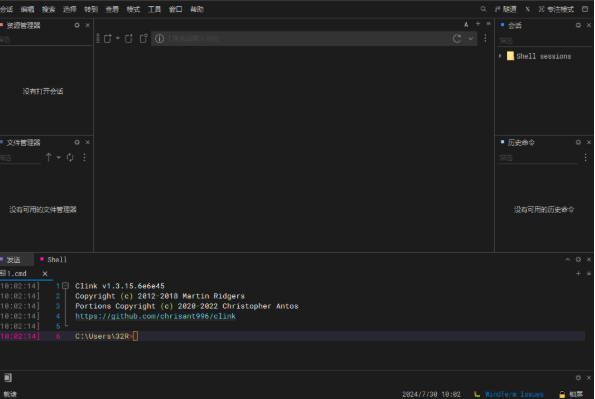Open the 转到 (Go to) menu
The image size is (595, 399).
(91, 9)
